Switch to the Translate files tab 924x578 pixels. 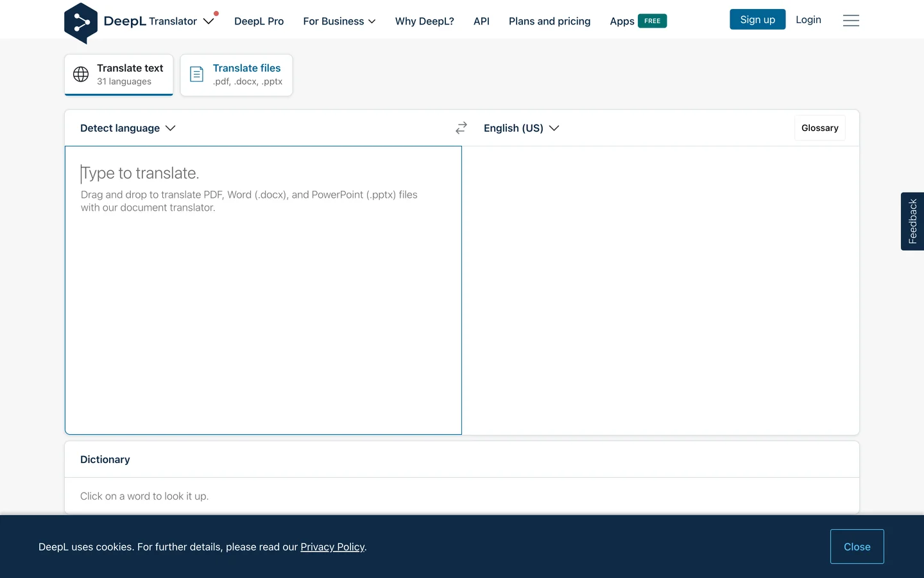236,74
